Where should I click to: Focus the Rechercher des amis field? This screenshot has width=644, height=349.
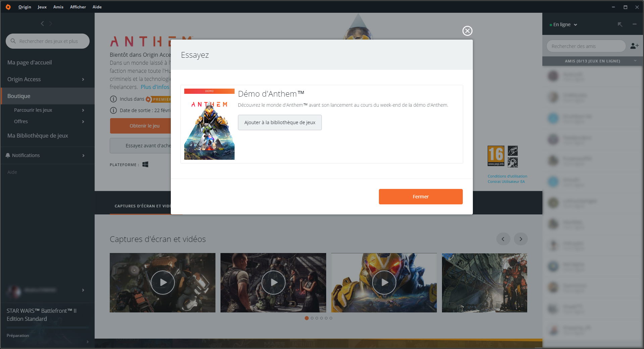pyautogui.click(x=586, y=46)
